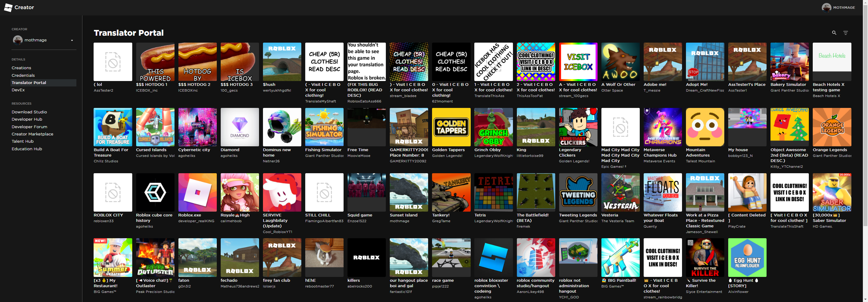Open the Credentials section
Screen dimensions: 868x302
click(23, 75)
